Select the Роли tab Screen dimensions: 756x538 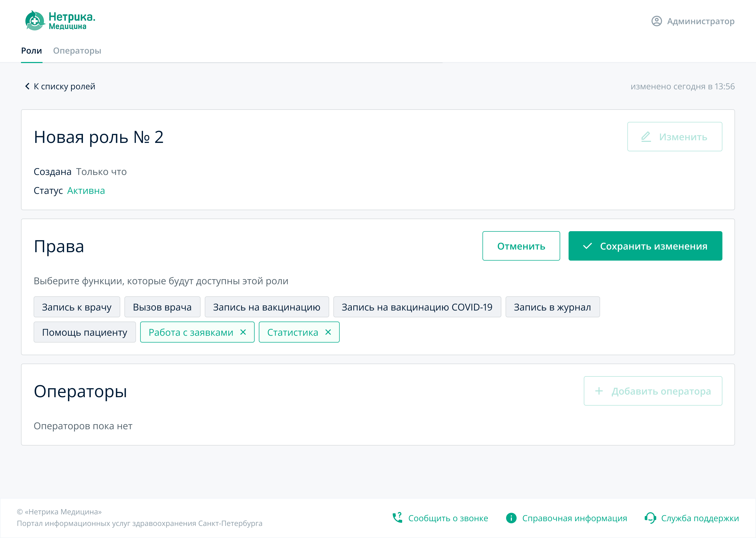31,51
